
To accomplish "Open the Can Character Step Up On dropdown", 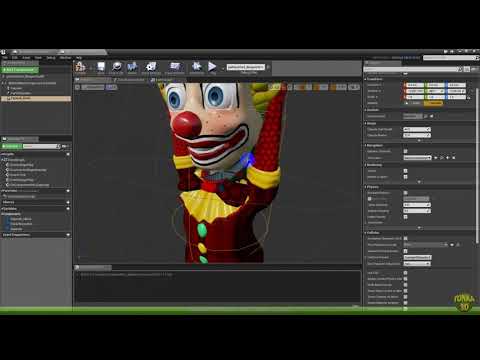I will pyautogui.click(x=417, y=264).
